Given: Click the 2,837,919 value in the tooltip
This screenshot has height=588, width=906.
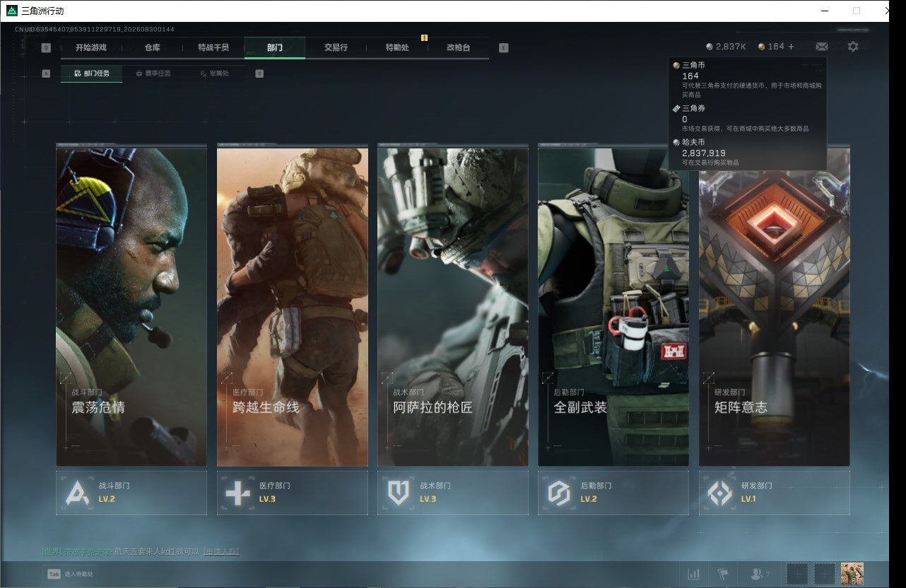Looking at the screenshot, I should 704,153.
